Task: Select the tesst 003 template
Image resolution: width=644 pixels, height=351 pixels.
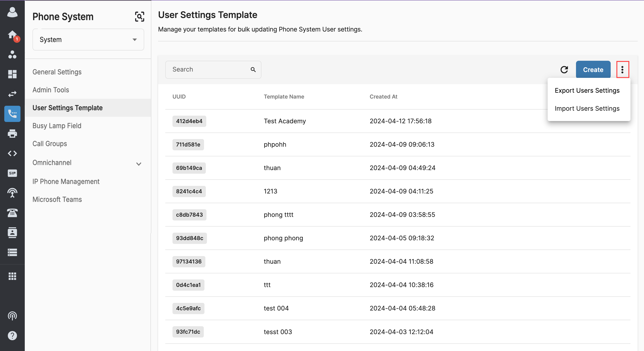Action: tap(278, 332)
